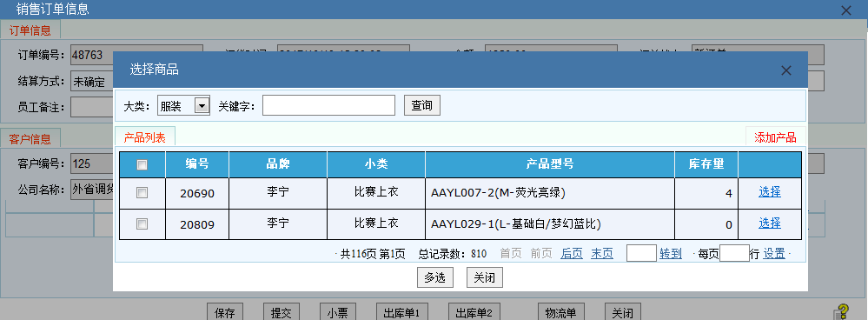868x320 pixels.
Task: Check the select-all header checkbox
Action: pos(142,164)
